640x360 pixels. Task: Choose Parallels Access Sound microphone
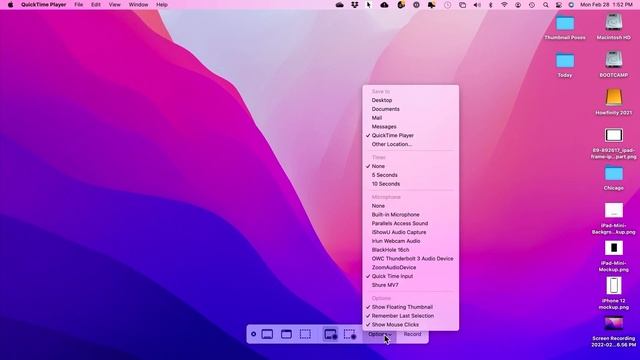click(411, 223)
